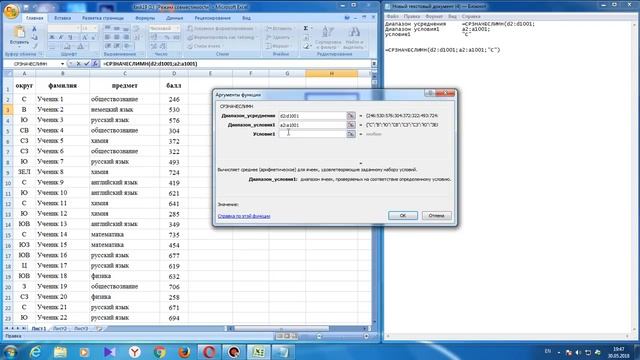Click range selector icon beside Условие1
This screenshot has width=640, height=360.
[351, 134]
